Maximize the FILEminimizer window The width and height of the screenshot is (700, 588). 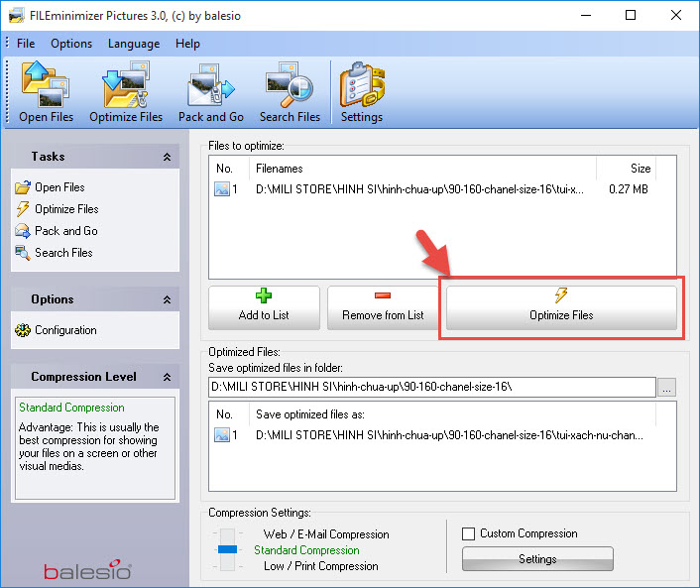631,15
